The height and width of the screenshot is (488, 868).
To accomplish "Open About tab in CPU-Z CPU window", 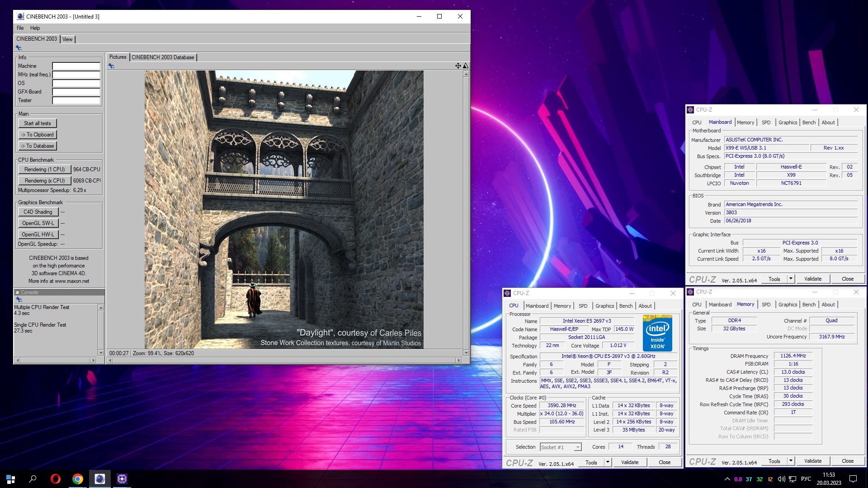I will coord(645,306).
